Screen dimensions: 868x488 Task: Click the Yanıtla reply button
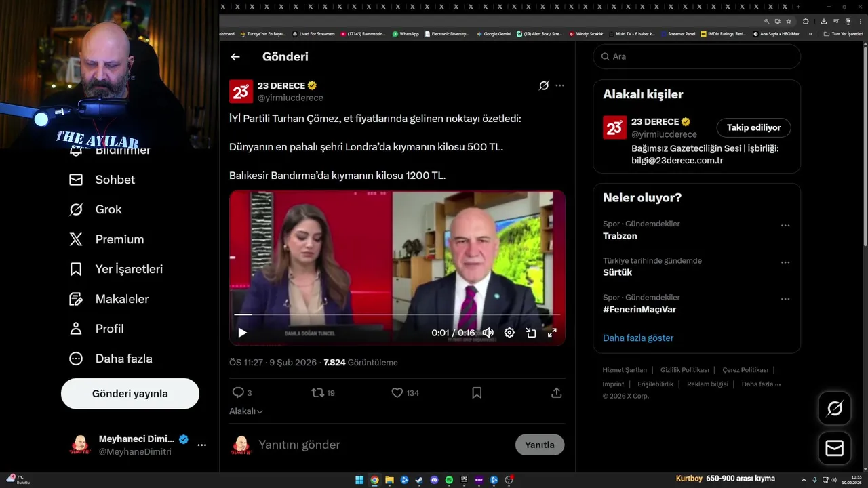(540, 445)
